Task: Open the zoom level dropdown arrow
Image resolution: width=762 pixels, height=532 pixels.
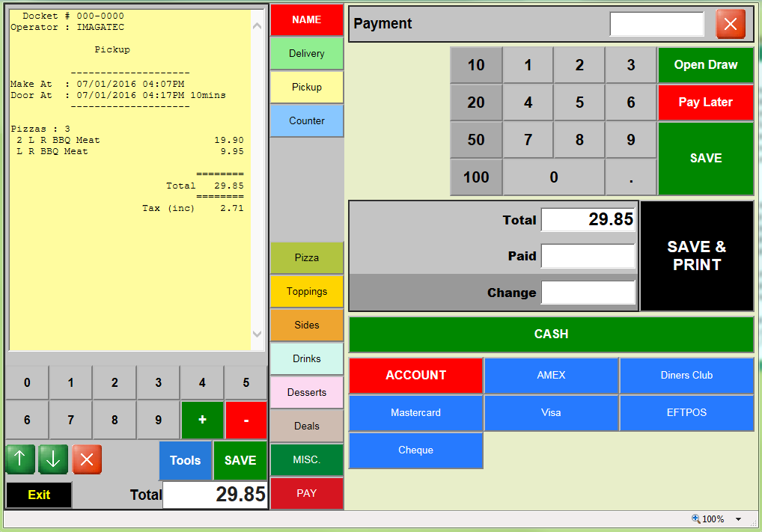Action: click(738, 519)
